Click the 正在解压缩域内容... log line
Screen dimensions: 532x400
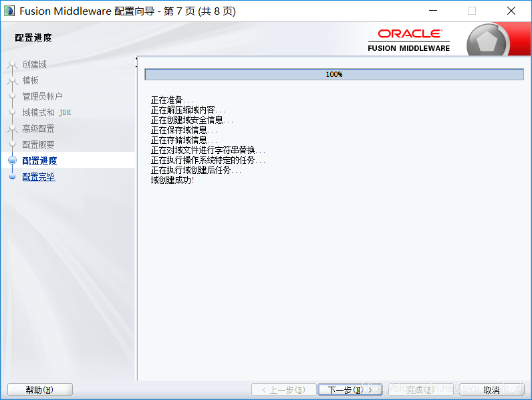(188, 110)
